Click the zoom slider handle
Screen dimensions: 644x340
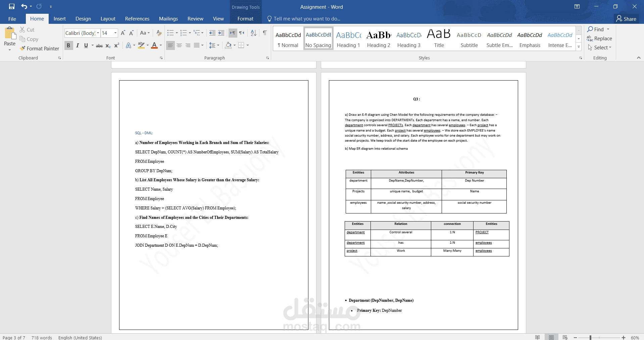(x=590, y=338)
